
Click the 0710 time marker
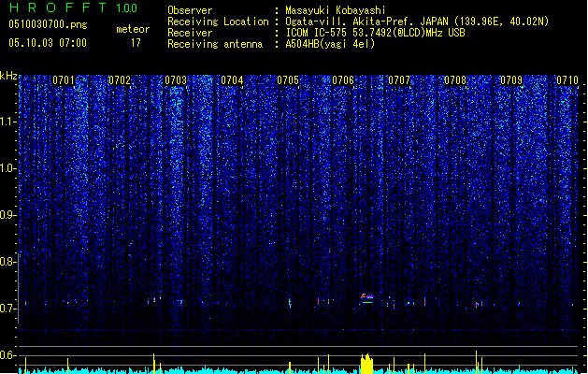tap(567, 80)
